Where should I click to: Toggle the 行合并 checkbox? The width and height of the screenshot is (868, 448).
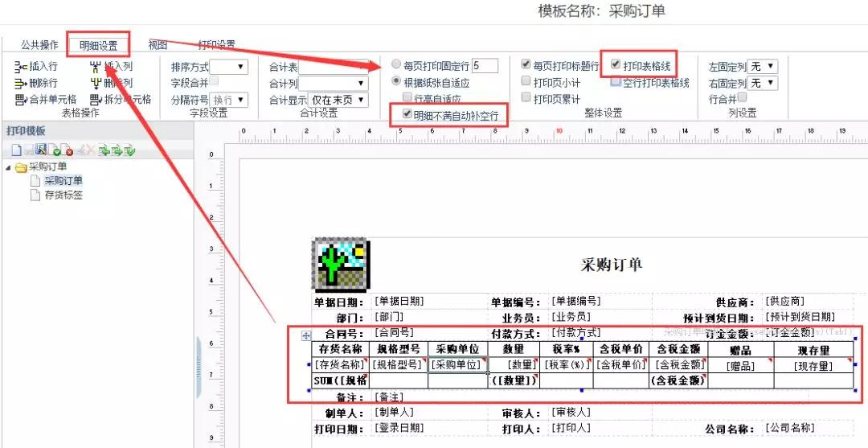point(743,97)
